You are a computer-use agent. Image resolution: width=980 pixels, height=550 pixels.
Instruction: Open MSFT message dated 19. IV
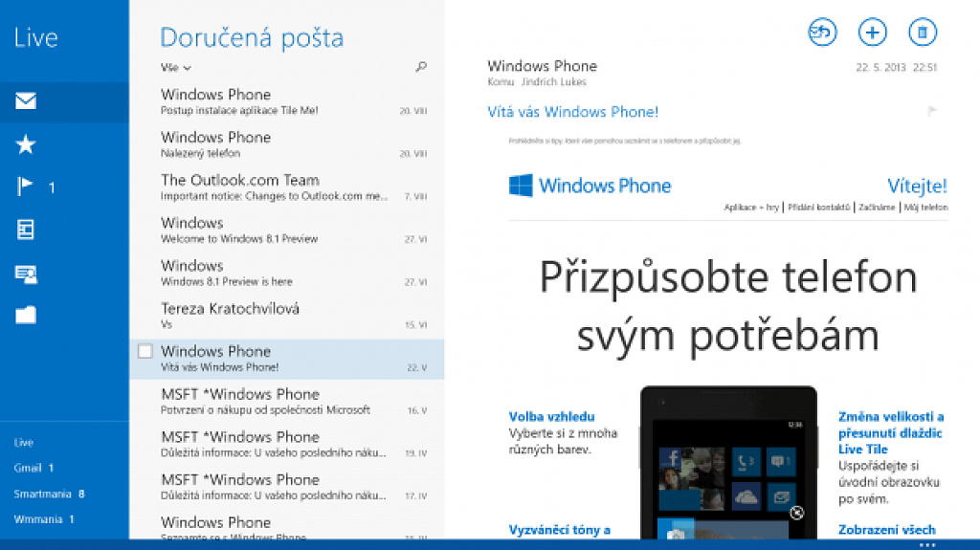coord(287,445)
